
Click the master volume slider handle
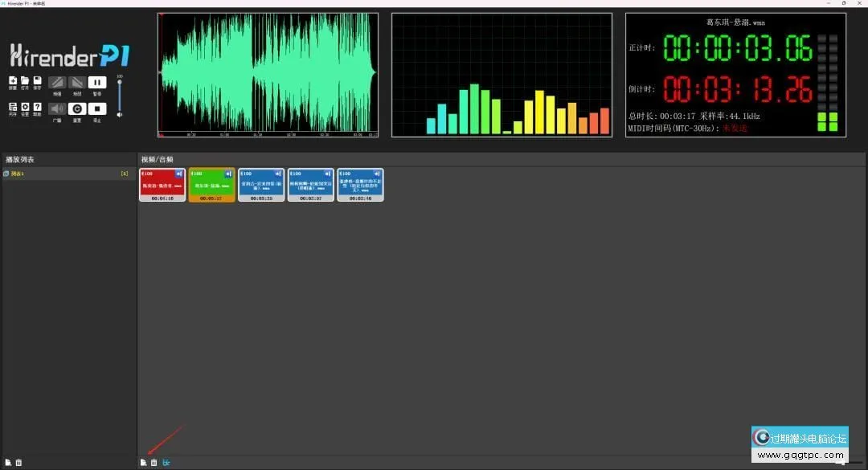point(120,84)
